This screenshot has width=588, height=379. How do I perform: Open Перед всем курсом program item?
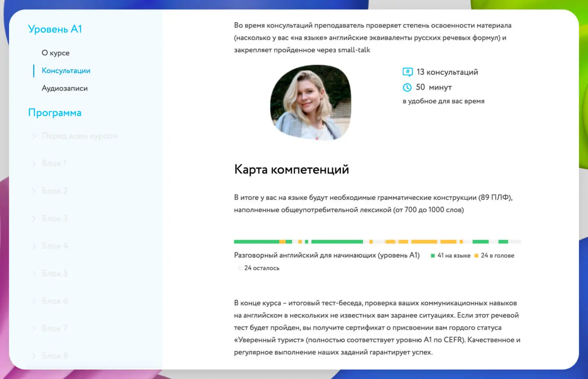point(80,136)
